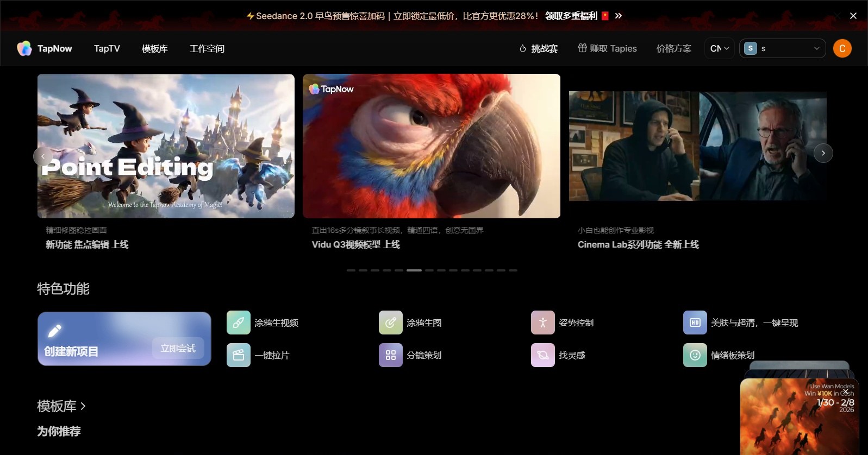This screenshot has width=868, height=455.
Task: Select the first carousel indicator dash
Action: pyautogui.click(x=351, y=270)
